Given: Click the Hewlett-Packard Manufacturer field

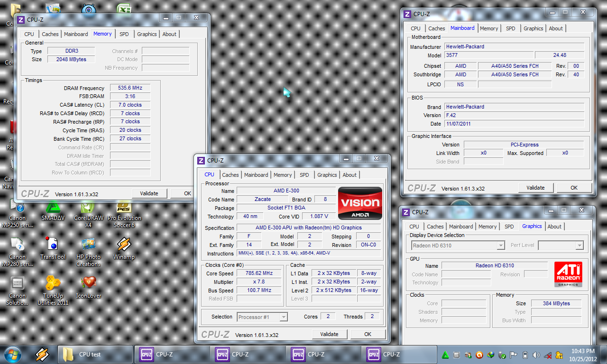Looking at the screenshot, I should (514, 47).
